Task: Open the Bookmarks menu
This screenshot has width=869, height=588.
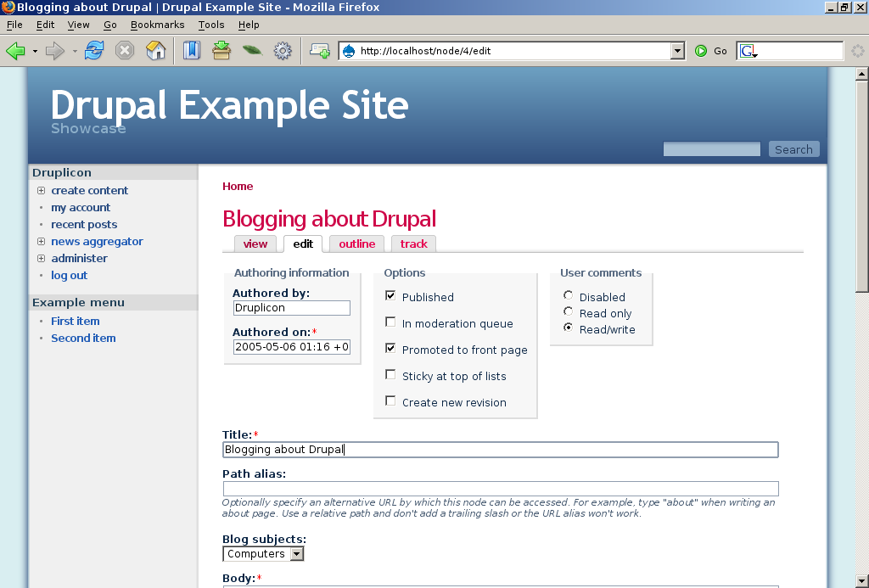Action: (x=157, y=25)
